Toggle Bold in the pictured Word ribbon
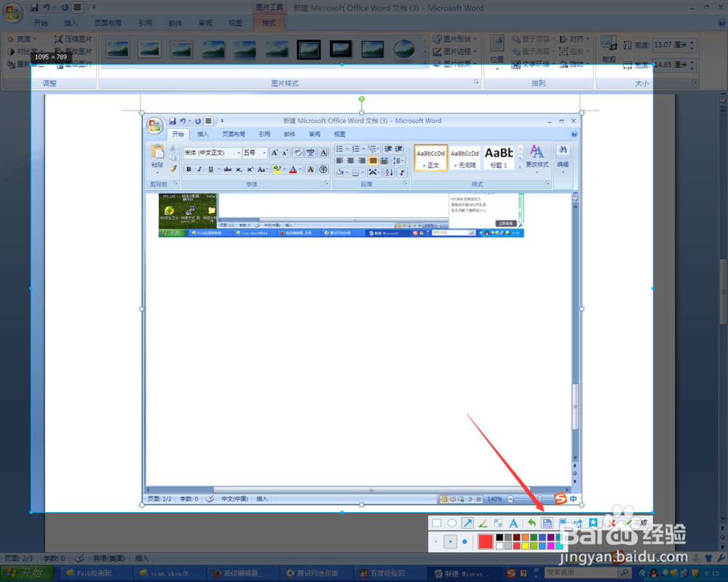The width and height of the screenshot is (728, 582). tap(189, 170)
